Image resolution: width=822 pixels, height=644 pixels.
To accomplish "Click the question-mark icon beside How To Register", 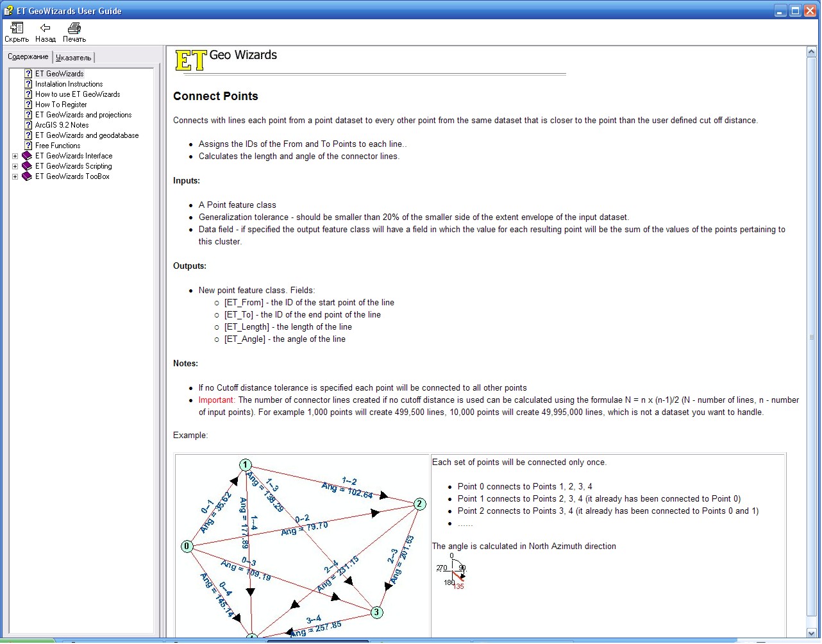I will tap(28, 105).
